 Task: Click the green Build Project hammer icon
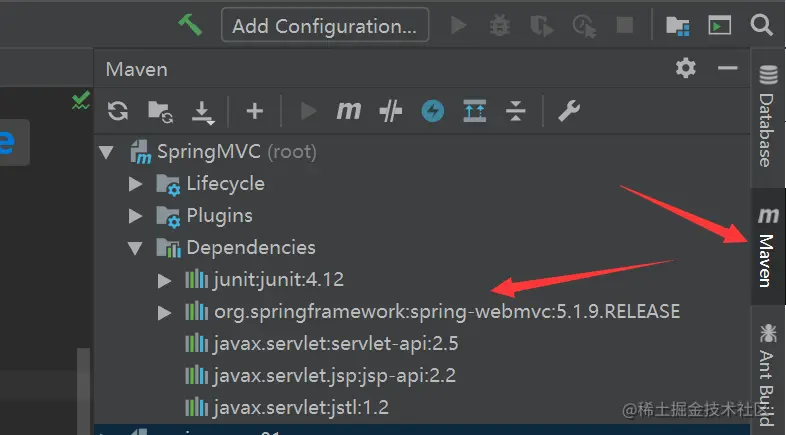click(190, 25)
